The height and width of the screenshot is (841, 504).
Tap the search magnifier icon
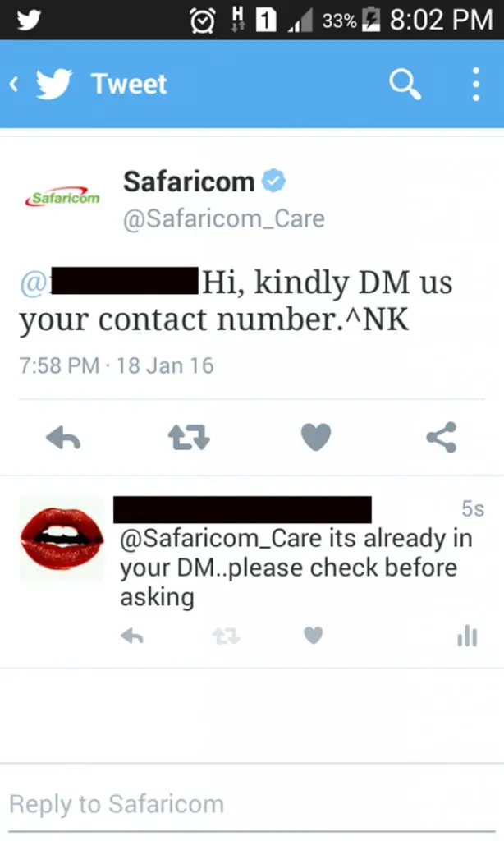pyautogui.click(x=405, y=85)
